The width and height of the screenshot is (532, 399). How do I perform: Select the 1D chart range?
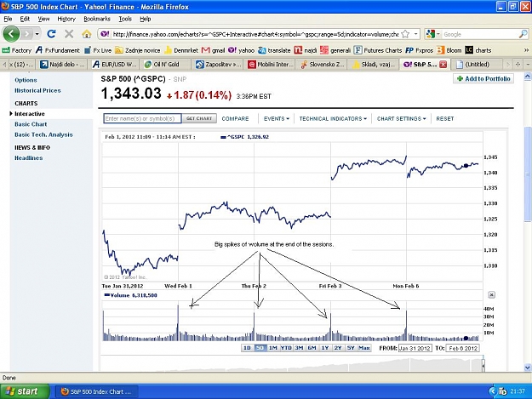click(x=248, y=348)
